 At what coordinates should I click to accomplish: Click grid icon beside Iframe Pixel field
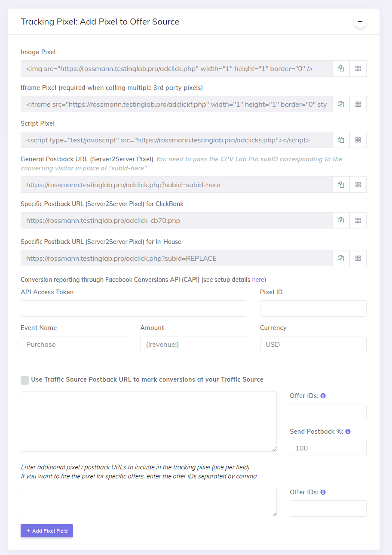(x=358, y=104)
